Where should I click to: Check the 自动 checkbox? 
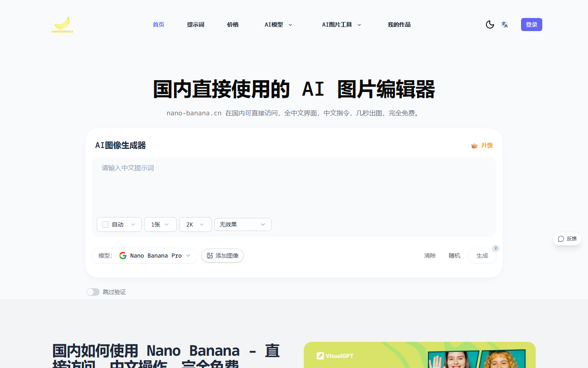click(105, 224)
